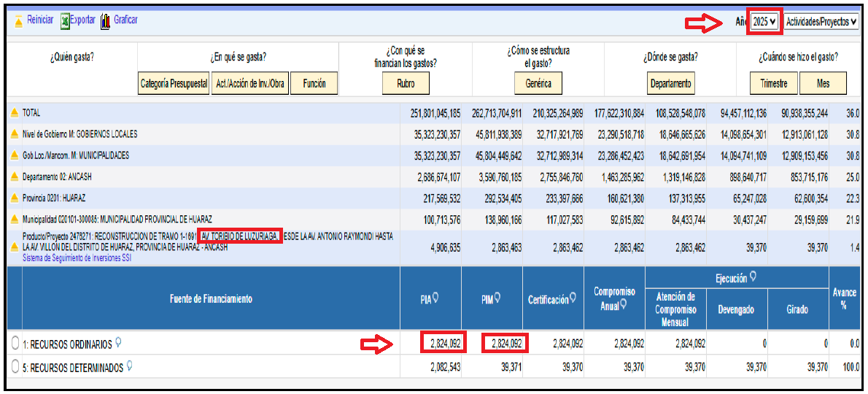
Task: Click Atención de Compromiso Mensual header
Action: pos(675,310)
